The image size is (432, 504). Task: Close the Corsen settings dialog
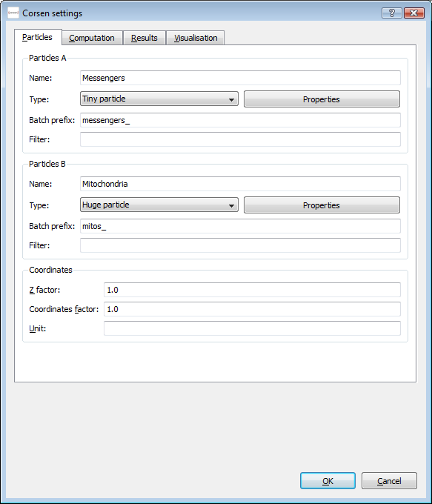click(x=414, y=13)
